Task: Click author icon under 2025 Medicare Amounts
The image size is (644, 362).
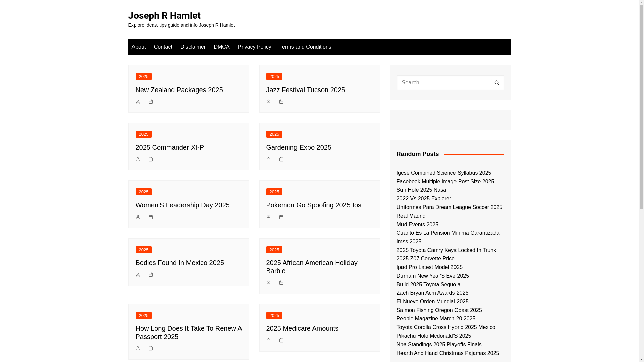Action: coord(268,340)
